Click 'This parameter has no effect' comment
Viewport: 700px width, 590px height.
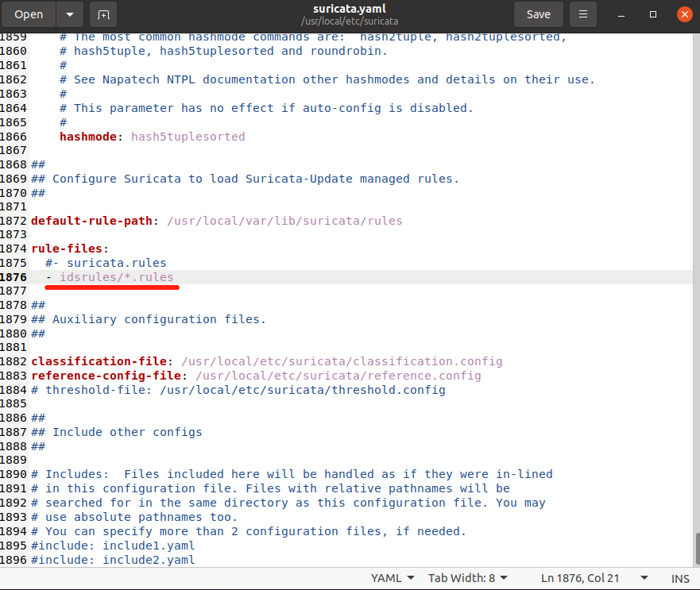[x=266, y=108]
